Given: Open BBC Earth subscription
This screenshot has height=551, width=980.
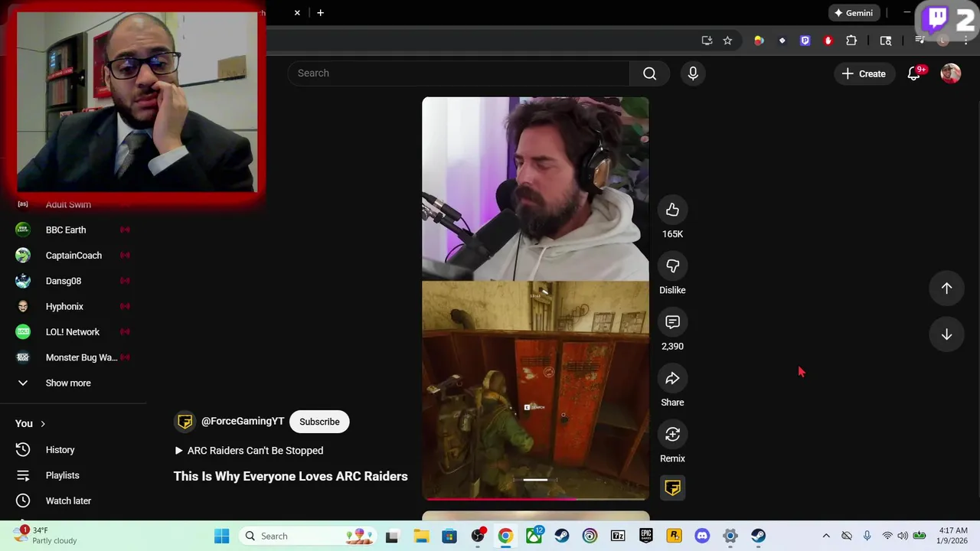Looking at the screenshot, I should coord(73,230).
